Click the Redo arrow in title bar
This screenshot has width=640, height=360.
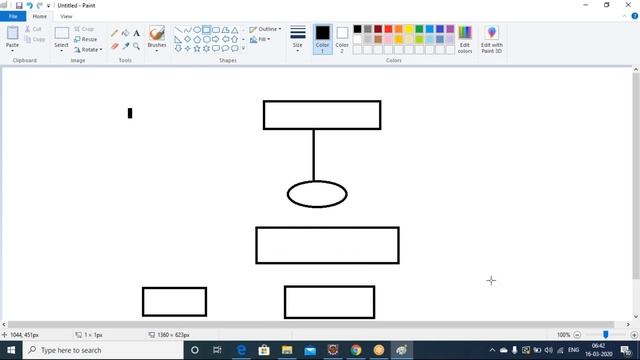40,5
